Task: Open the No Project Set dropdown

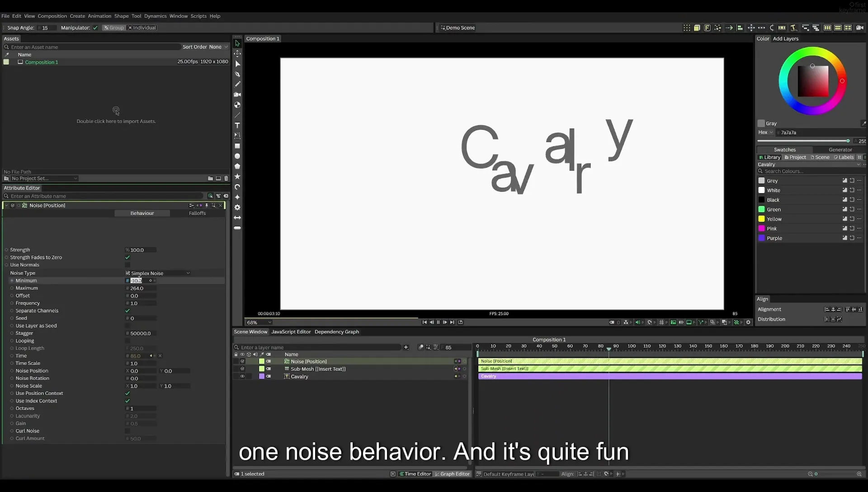Action: (x=44, y=179)
